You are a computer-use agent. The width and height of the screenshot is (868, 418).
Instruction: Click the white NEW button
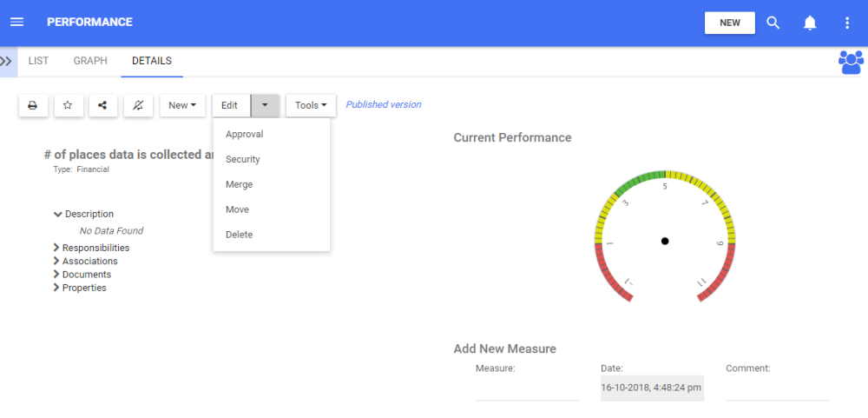[x=729, y=23]
